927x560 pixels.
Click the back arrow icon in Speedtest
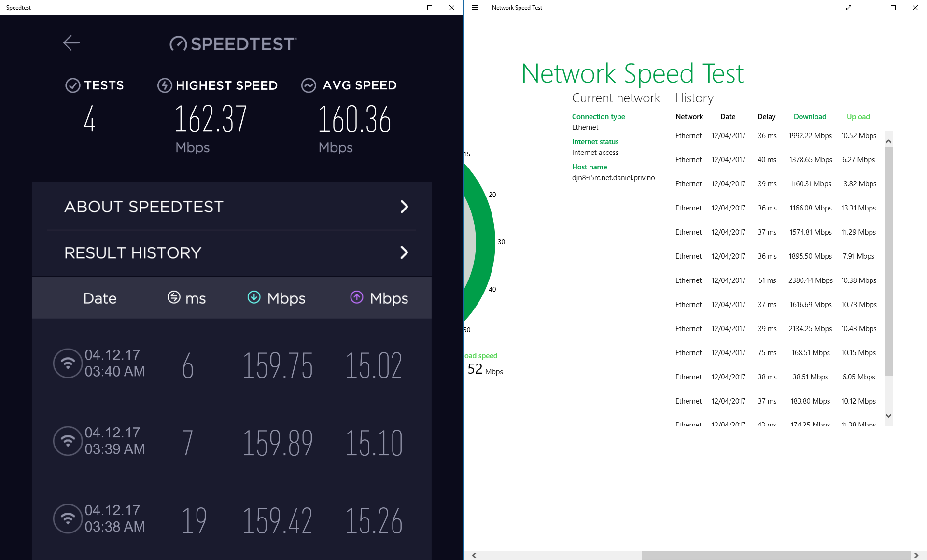point(71,42)
